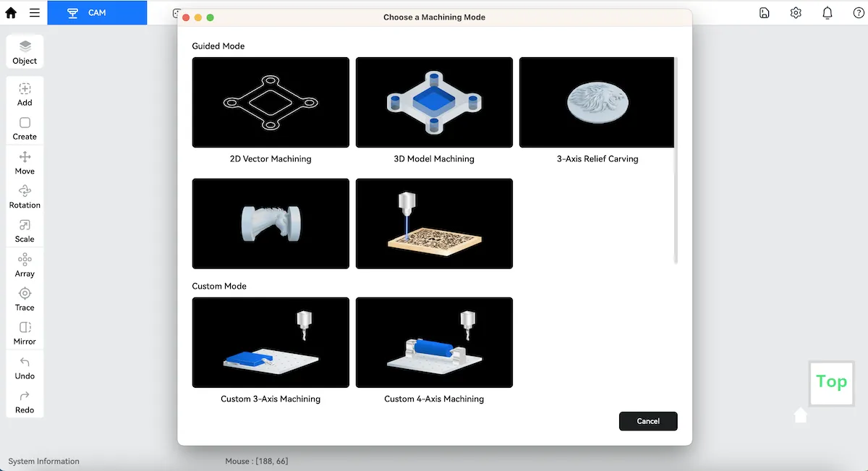Open notifications bell icon
The image size is (868, 471).
pos(827,12)
